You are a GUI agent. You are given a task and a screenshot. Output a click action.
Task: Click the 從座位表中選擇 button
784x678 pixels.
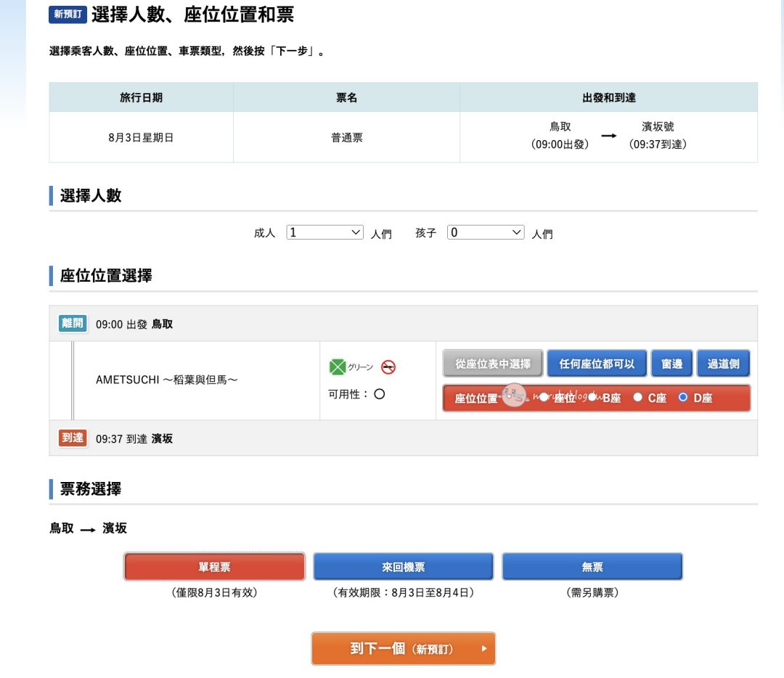click(492, 364)
